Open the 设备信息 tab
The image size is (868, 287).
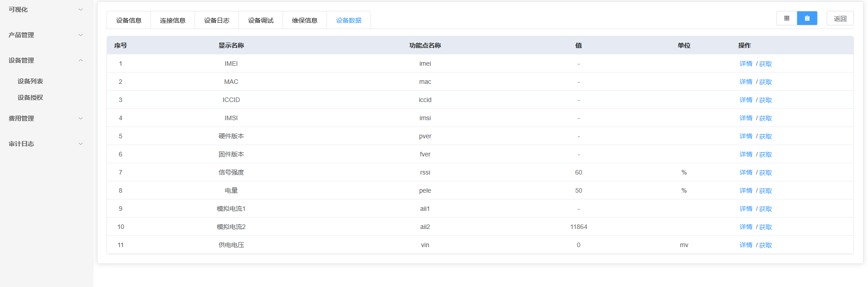tap(129, 20)
